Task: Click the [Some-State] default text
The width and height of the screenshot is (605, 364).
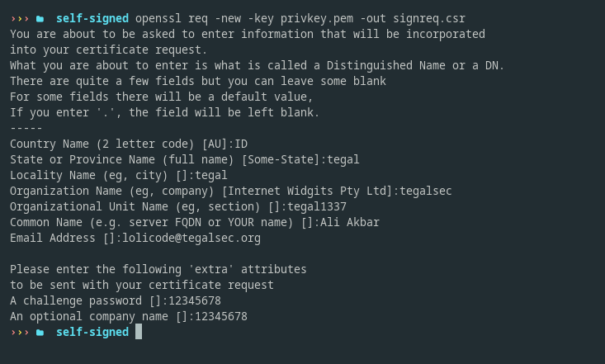Action: point(281,159)
